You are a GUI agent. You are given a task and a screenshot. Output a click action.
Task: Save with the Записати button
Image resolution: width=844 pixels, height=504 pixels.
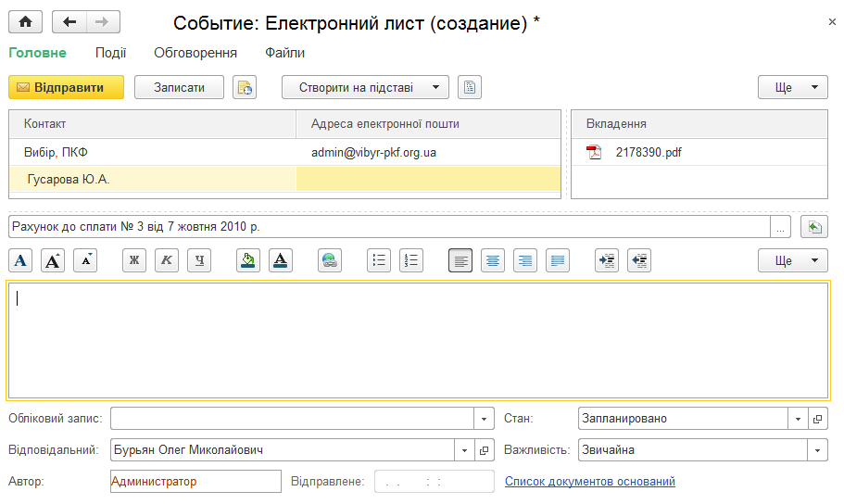click(x=179, y=87)
